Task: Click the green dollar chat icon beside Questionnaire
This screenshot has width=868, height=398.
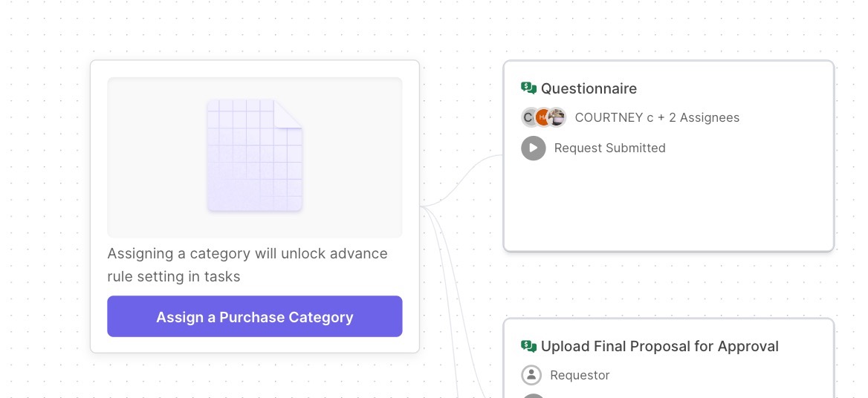Action: (528, 88)
